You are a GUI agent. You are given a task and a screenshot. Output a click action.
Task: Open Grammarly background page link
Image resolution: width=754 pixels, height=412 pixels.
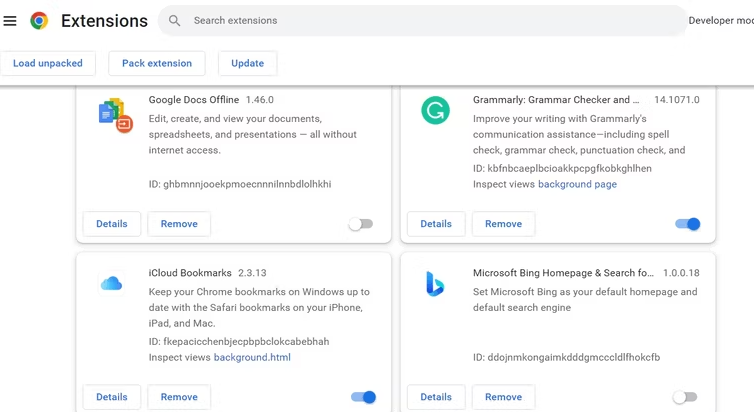pos(577,184)
